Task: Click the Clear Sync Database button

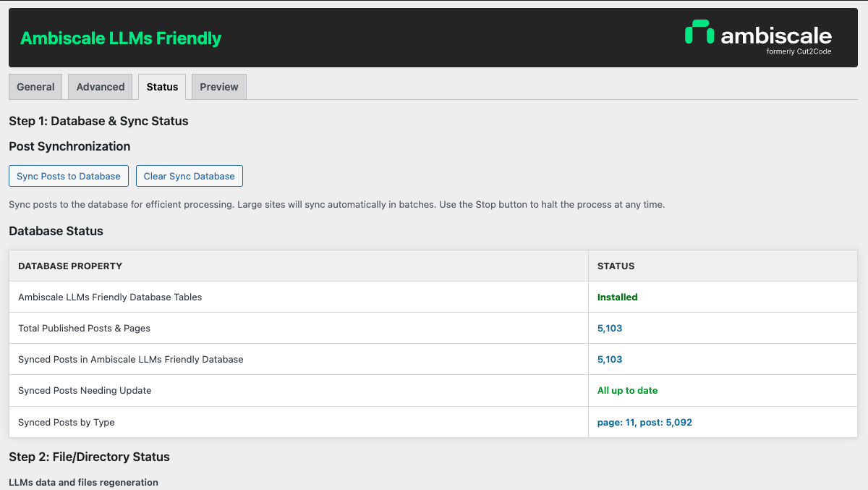Action: pyautogui.click(x=190, y=176)
